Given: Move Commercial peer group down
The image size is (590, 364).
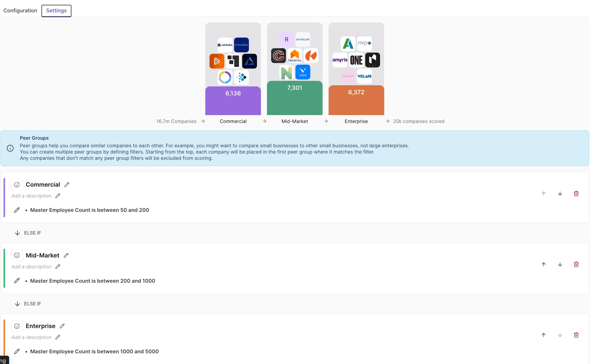Looking at the screenshot, I should pos(560,194).
